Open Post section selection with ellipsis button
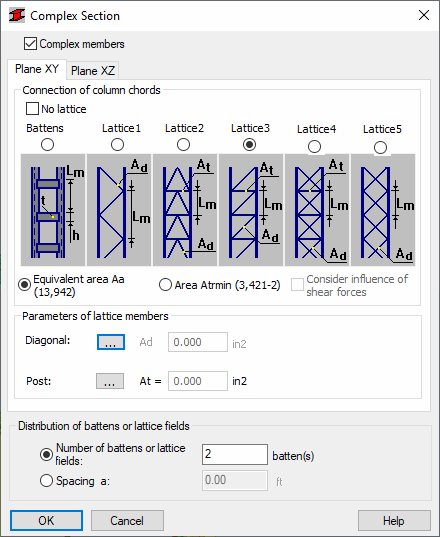The height and width of the screenshot is (537, 440). 110,381
